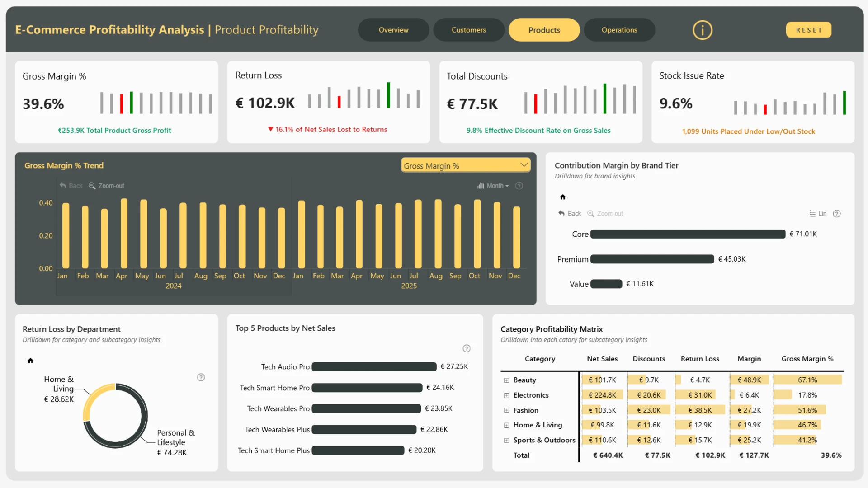Select the Tech Audio Pro bar
Image resolution: width=868 pixels, height=488 pixels.
[x=374, y=366]
